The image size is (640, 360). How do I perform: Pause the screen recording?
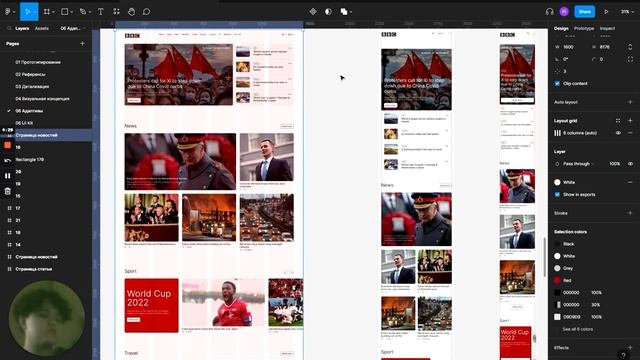(7, 176)
